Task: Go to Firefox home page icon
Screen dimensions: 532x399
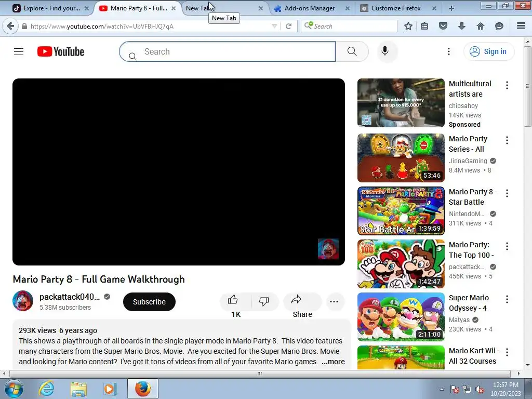Action: 481,26
